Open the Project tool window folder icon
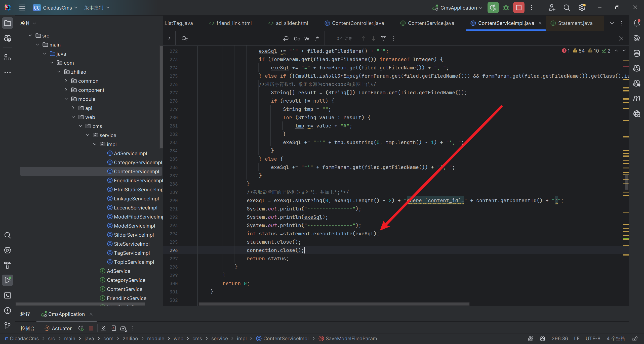Screen dimensions: 644x344 pos(8,23)
